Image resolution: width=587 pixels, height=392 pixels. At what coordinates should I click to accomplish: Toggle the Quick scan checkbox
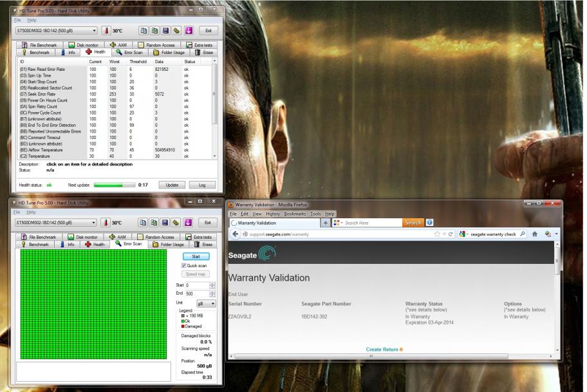184,265
